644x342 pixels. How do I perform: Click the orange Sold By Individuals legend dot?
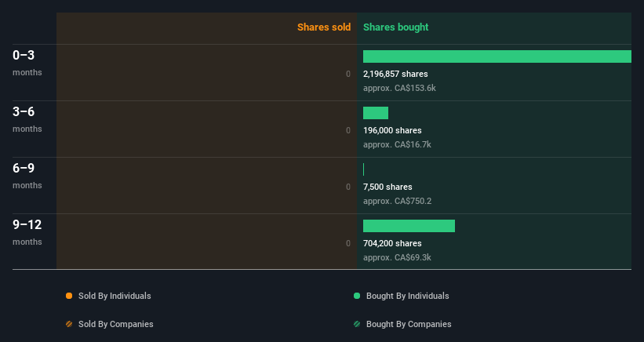click(x=69, y=296)
